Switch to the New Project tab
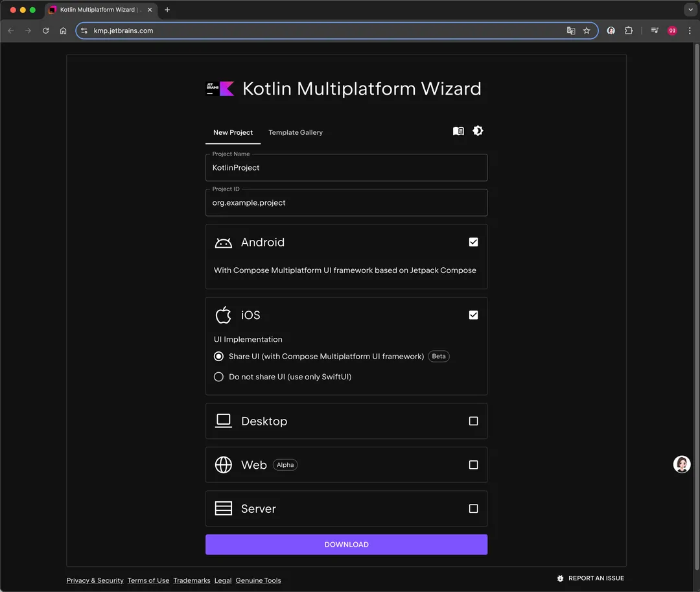Screen dimensions: 700x592 [x=233, y=132]
